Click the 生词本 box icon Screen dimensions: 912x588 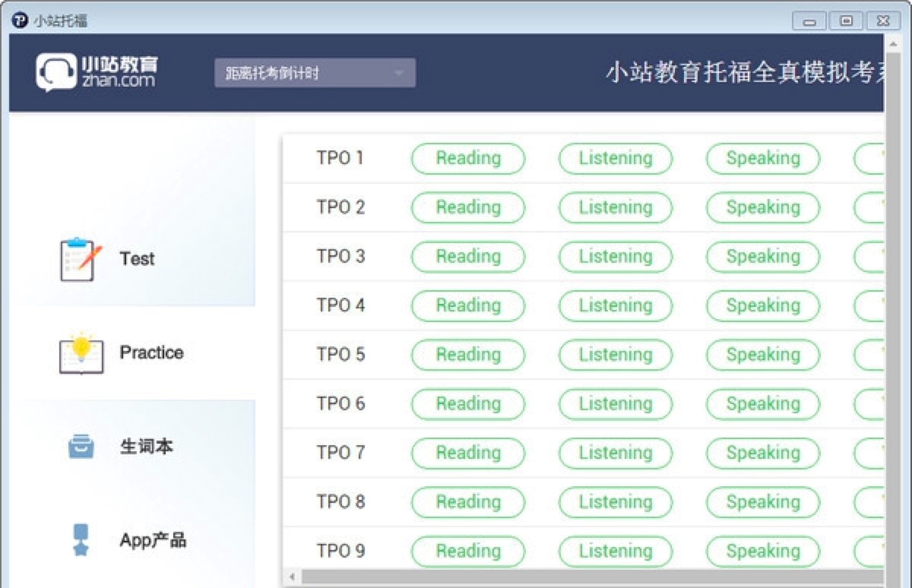(81, 447)
